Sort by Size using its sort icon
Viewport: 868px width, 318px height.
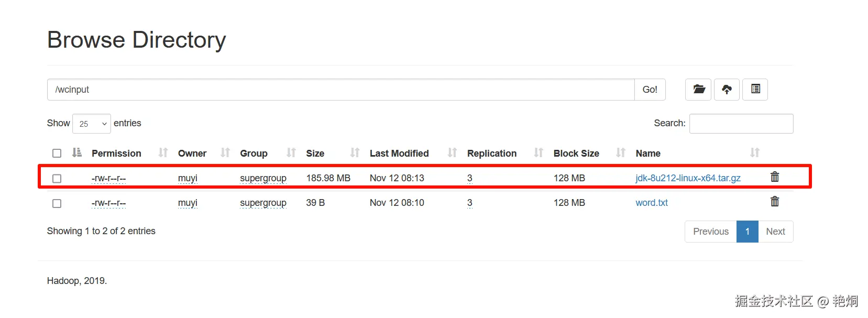tap(355, 153)
